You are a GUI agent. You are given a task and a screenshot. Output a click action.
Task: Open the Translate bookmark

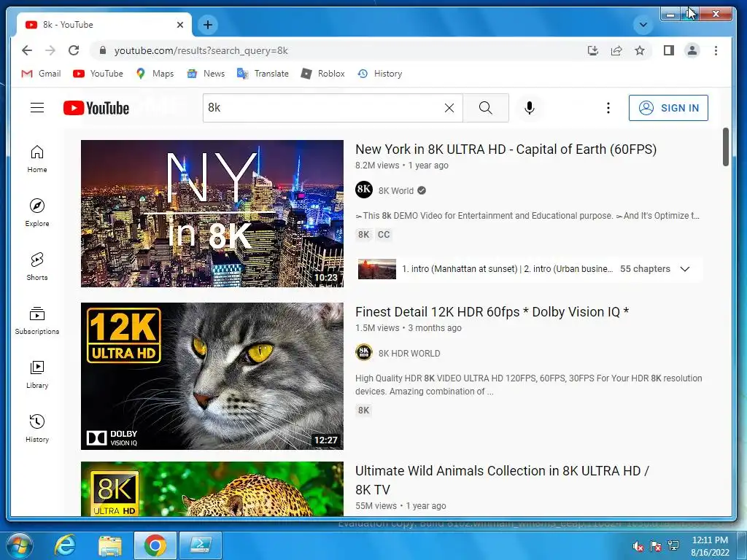coord(263,74)
